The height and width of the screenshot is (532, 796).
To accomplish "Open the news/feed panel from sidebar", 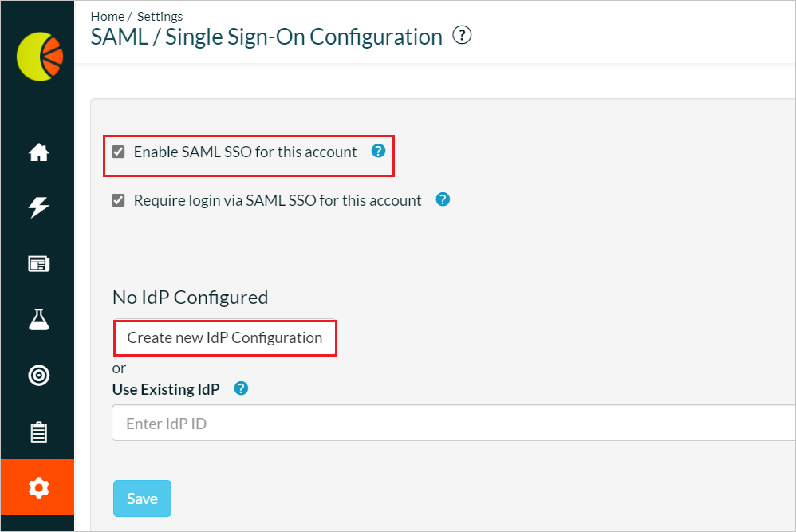I will [37, 263].
